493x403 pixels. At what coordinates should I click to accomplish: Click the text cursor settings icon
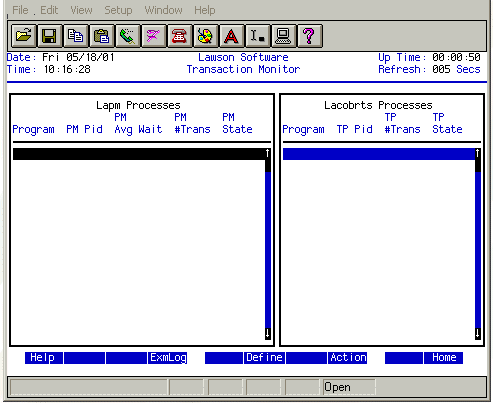(257, 36)
